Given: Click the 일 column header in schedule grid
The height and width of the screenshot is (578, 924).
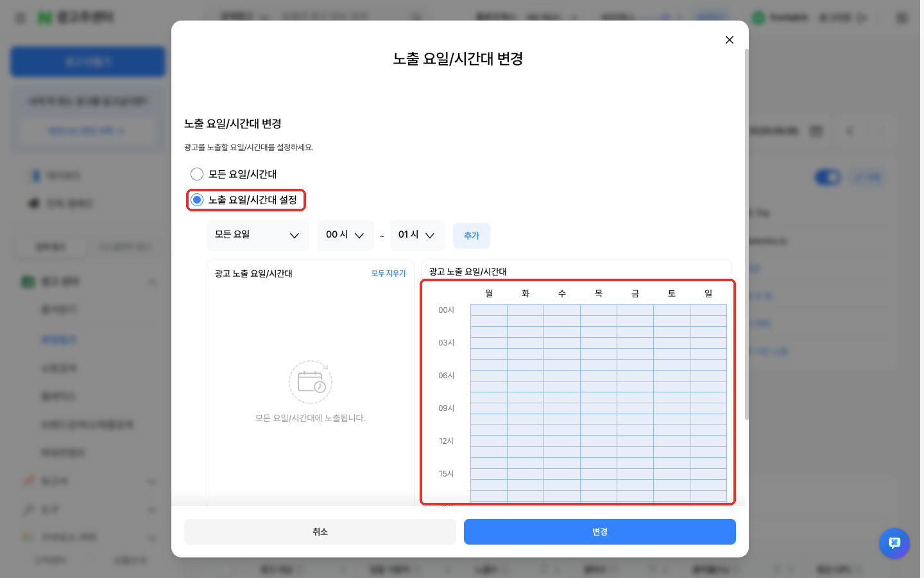Looking at the screenshot, I should 708,293.
